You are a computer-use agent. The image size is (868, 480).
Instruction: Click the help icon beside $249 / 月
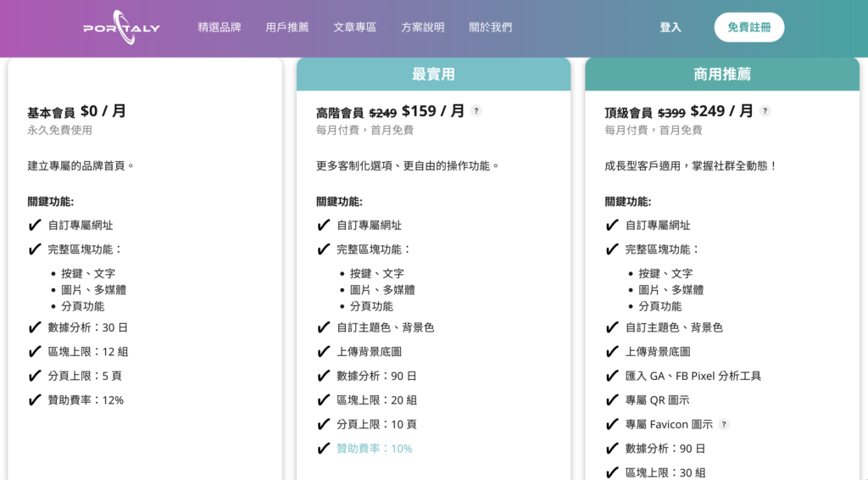765,111
